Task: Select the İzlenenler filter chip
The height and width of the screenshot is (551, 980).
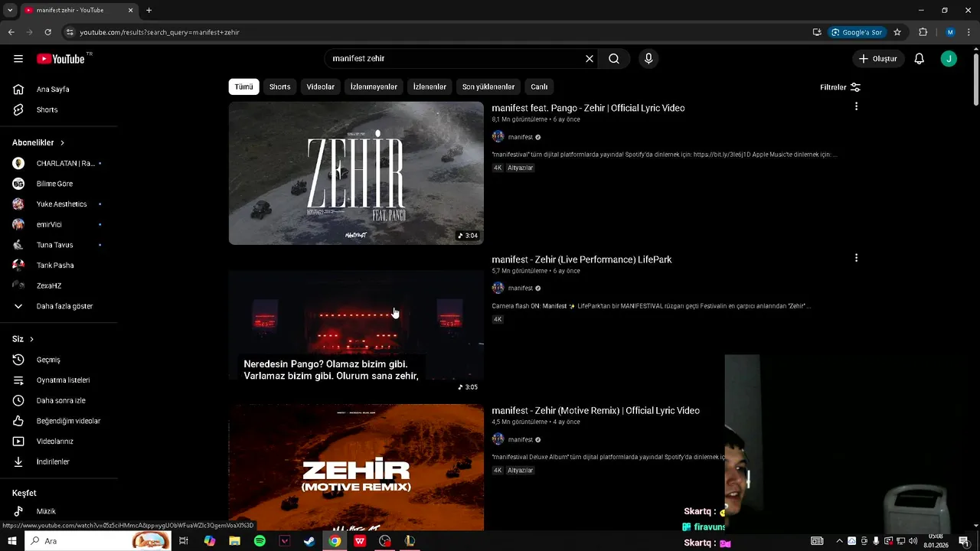Action: pos(430,86)
